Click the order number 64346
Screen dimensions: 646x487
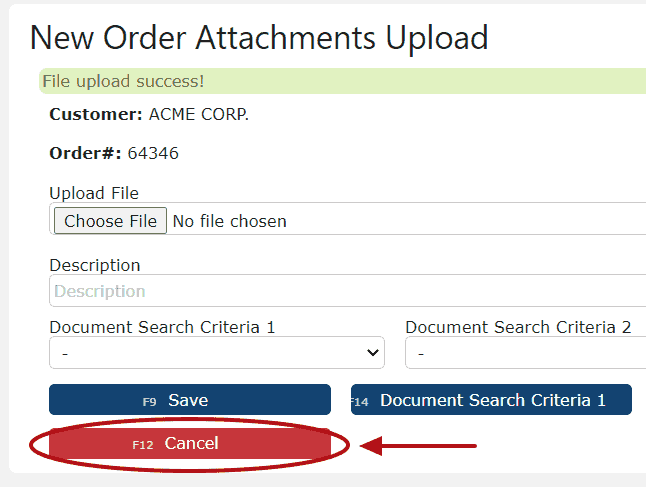pos(153,153)
